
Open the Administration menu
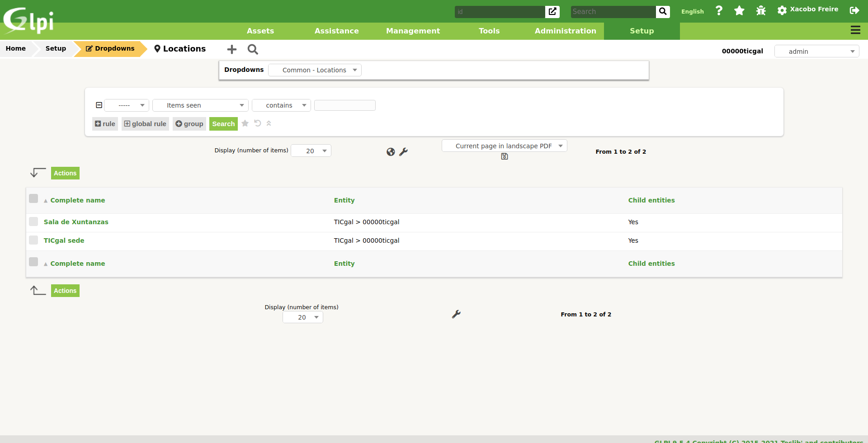[x=565, y=31]
